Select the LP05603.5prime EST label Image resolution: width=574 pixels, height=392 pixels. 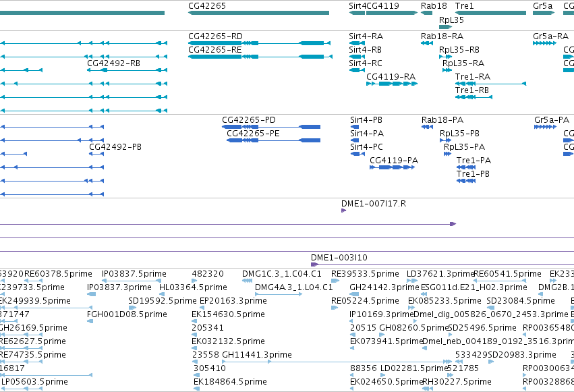(x=35, y=382)
